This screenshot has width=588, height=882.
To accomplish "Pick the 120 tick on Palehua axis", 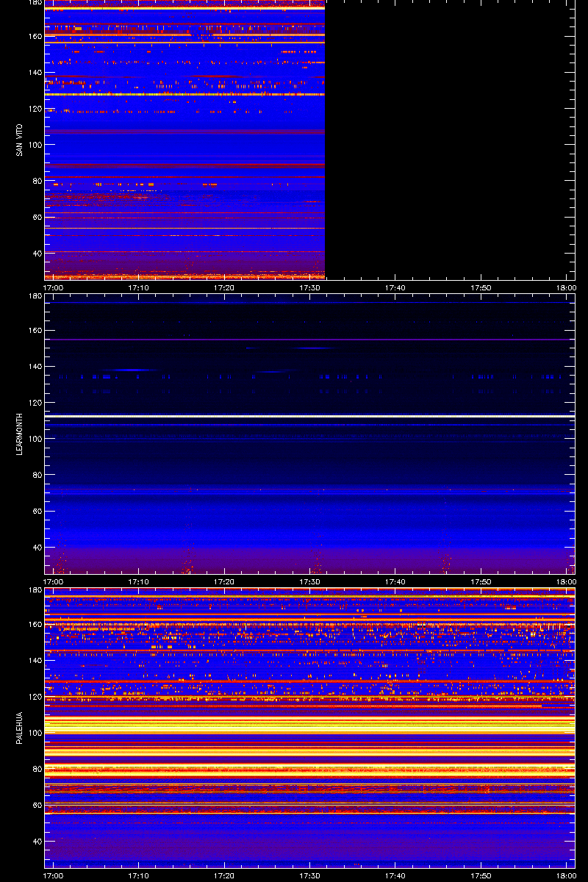I will point(35,697).
